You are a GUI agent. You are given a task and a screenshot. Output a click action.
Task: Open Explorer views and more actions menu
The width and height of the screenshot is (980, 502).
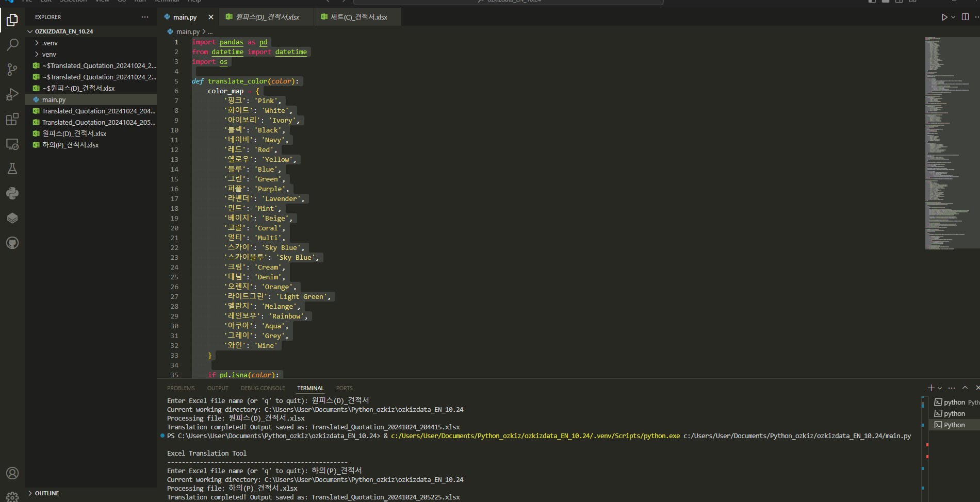(145, 17)
